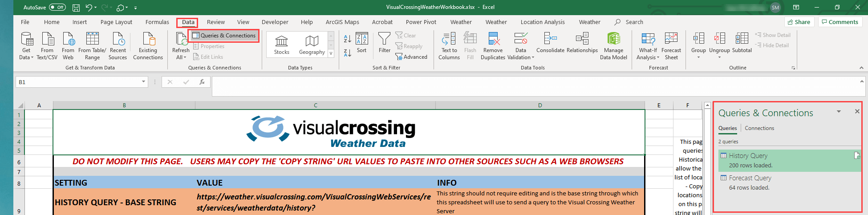Viewport: 868px width, 215px height.
Task: Switch to Connections tab in the pane
Action: 759,128
